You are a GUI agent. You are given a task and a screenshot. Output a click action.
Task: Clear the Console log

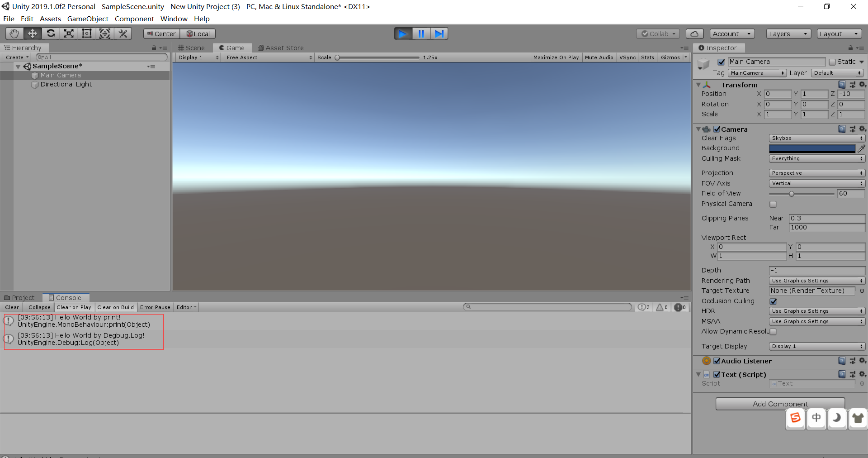point(12,307)
